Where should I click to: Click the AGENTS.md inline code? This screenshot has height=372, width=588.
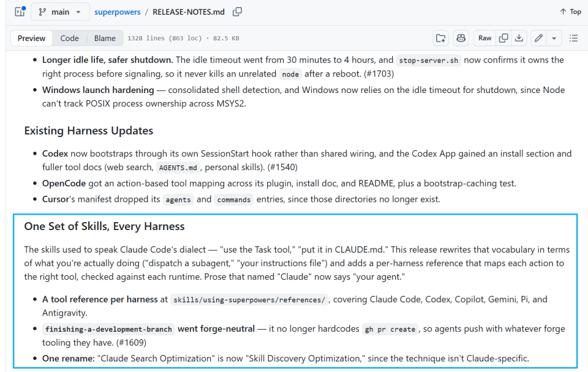(x=178, y=168)
